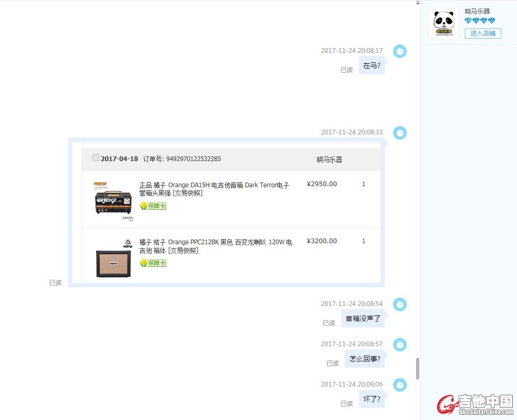This screenshot has height=420, width=517.
Task: Open the Orange DA15H amp head thumbnail
Action: (x=113, y=201)
